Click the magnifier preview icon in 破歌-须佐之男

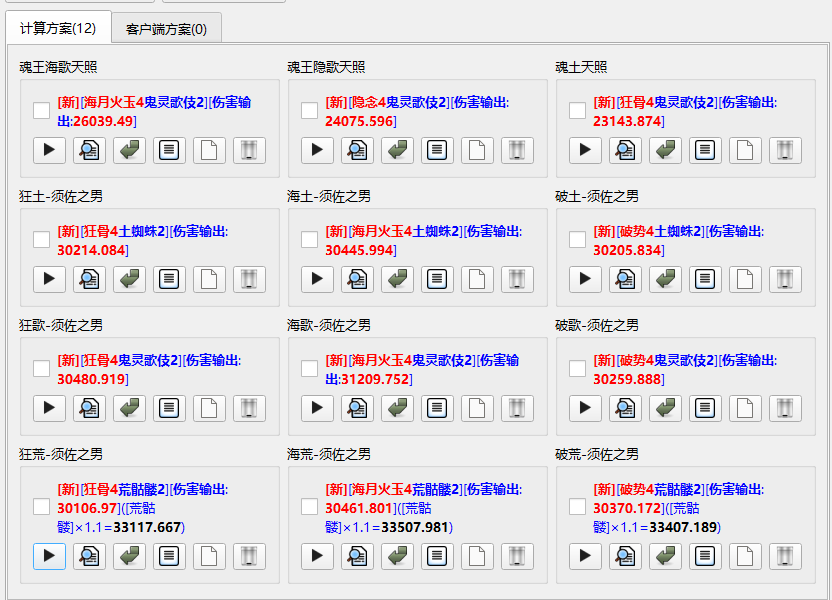point(625,408)
